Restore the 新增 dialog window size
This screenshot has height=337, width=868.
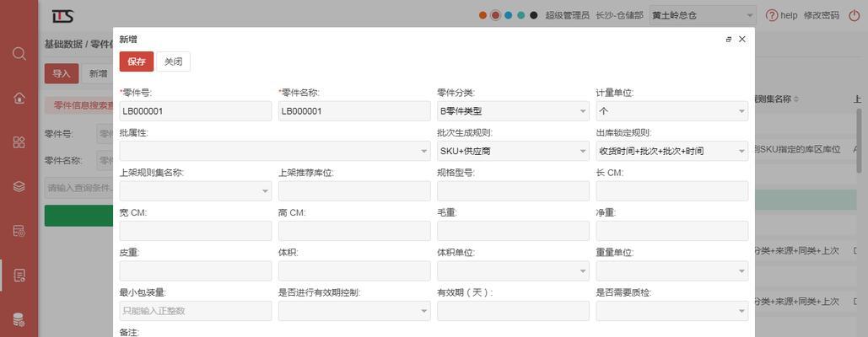click(729, 40)
